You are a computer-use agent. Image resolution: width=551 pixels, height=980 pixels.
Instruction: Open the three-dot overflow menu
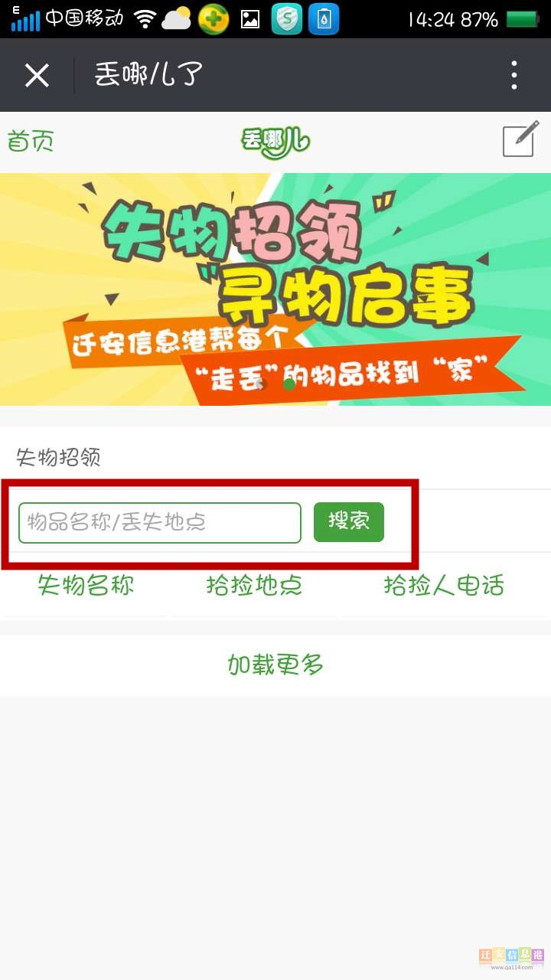[x=514, y=75]
